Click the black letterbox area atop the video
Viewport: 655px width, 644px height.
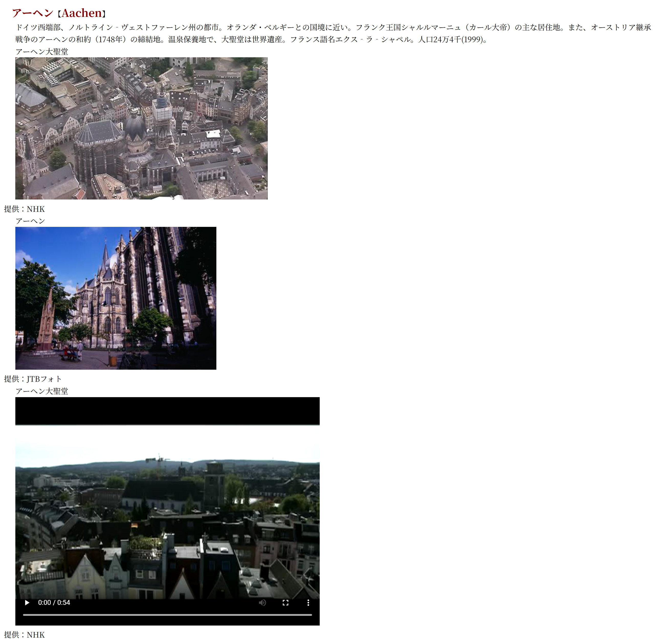coord(167,410)
